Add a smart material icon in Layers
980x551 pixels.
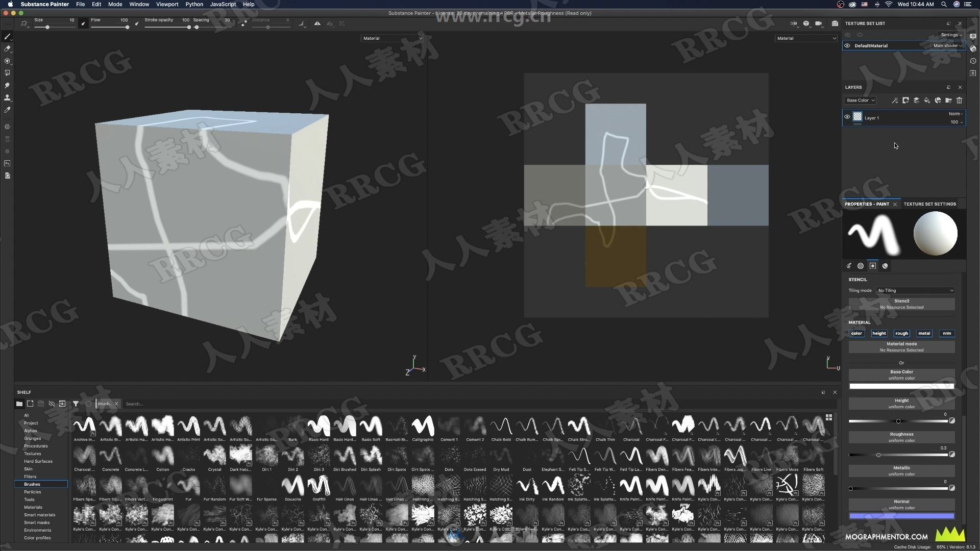point(938,101)
